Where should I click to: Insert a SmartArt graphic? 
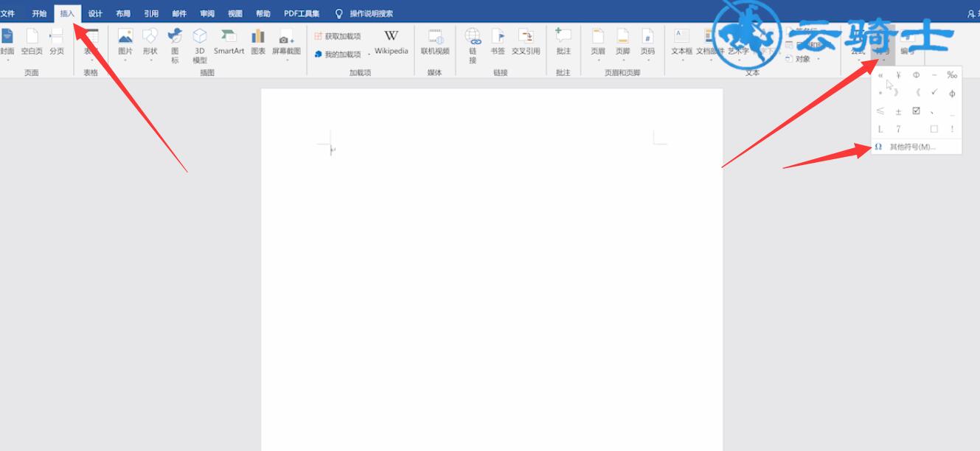pyautogui.click(x=229, y=42)
